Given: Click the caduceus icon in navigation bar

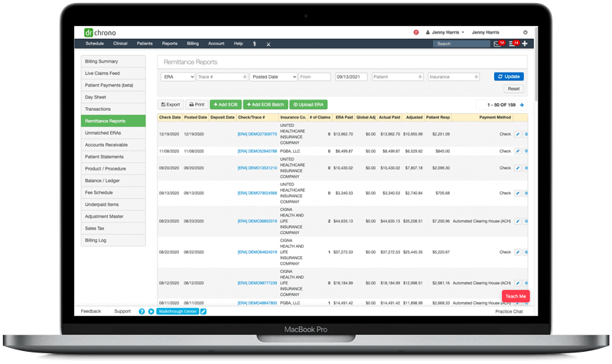Looking at the screenshot, I should 255,44.
